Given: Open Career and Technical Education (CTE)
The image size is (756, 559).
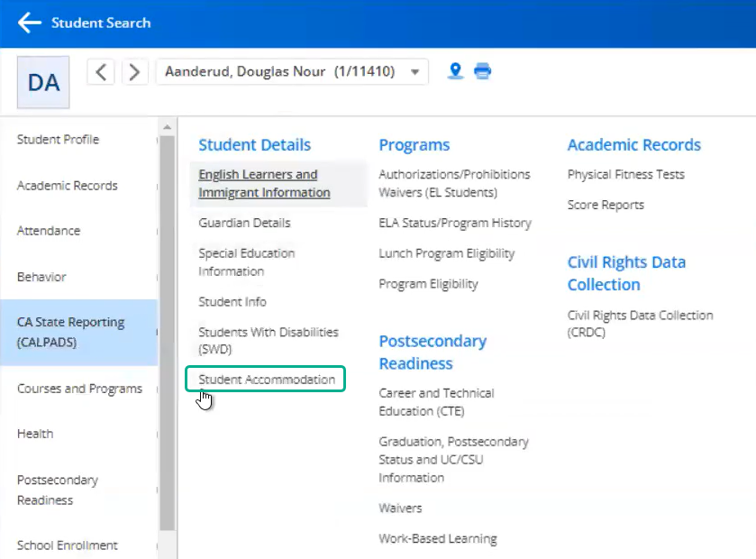Looking at the screenshot, I should tap(436, 402).
